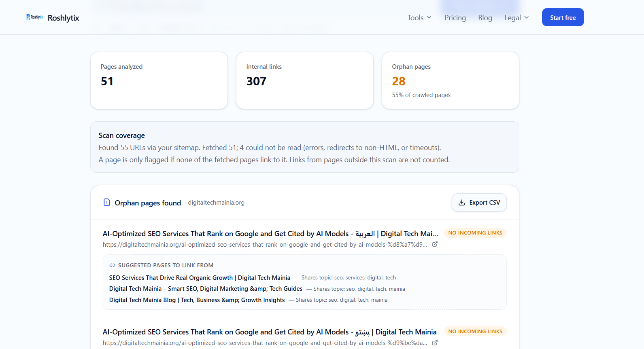Screen dimensions: 644x349
Task: Click the first NO INCOMING LINKS badge
Action: (475, 233)
